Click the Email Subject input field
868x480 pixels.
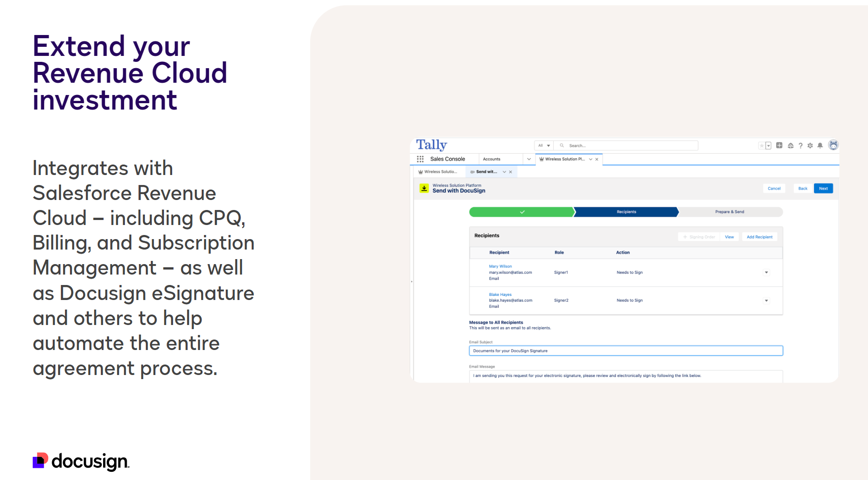point(625,351)
